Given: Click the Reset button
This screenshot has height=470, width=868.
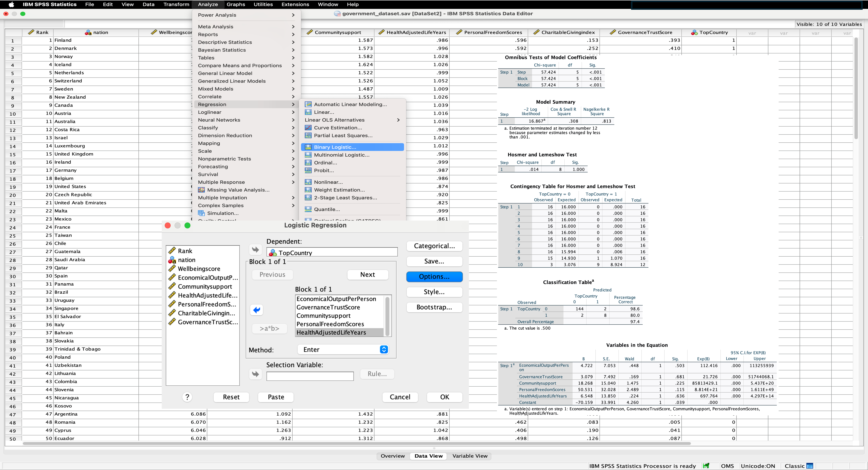Looking at the screenshot, I should tap(231, 397).
